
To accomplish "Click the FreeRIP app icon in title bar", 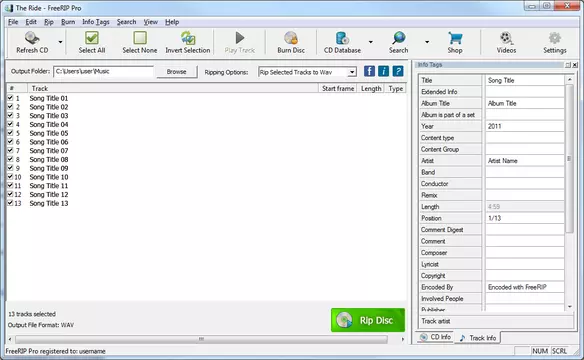I will click(x=9, y=8).
